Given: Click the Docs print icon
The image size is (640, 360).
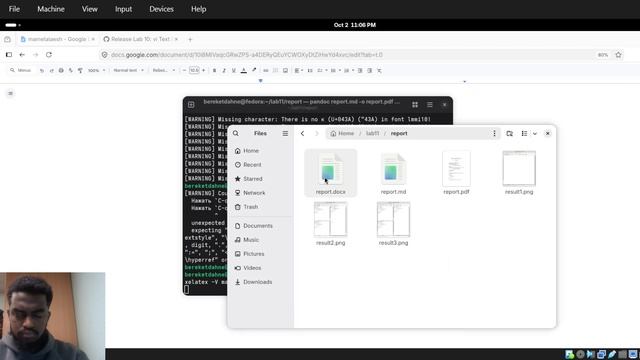Looking at the screenshot, I should coord(61,71).
